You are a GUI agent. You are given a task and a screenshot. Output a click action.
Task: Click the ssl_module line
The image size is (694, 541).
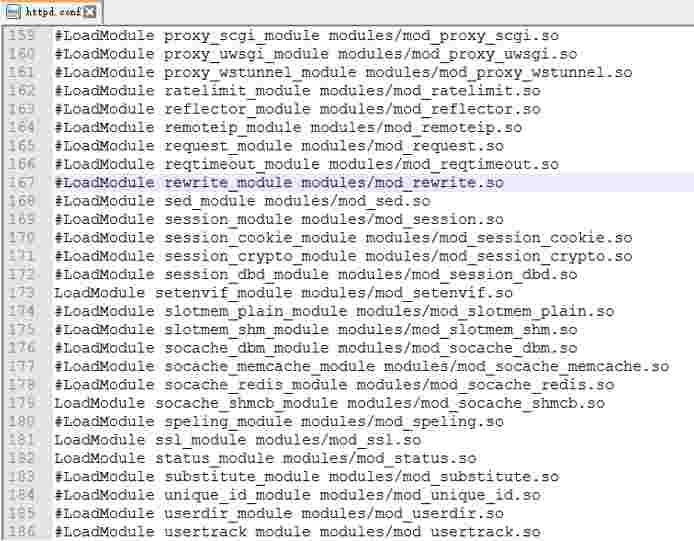click(238, 440)
